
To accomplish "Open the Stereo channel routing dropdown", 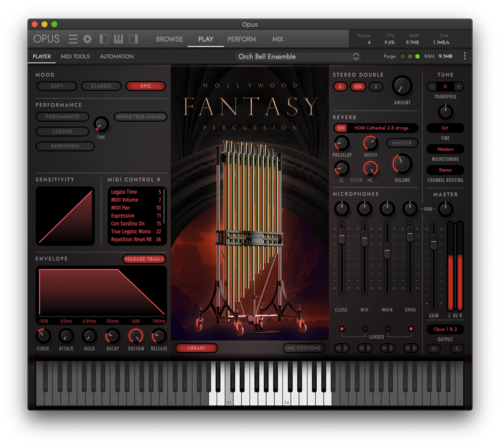I will [445, 170].
